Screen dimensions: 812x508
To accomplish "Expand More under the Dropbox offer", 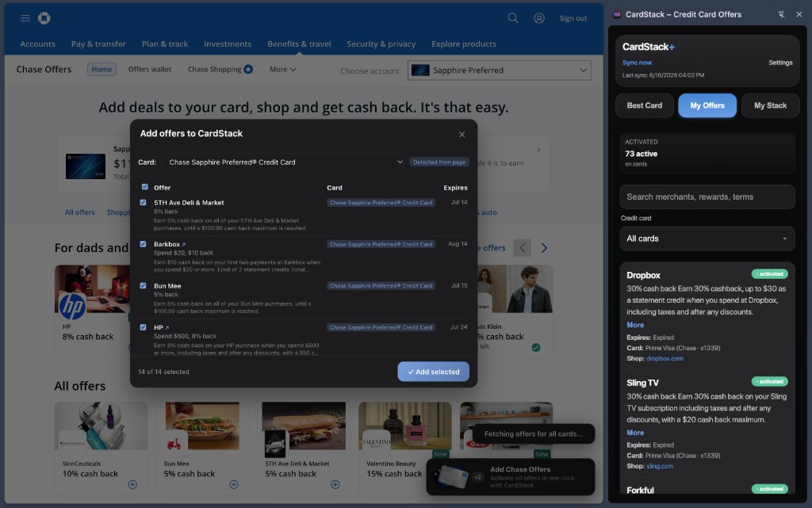I will click(635, 325).
